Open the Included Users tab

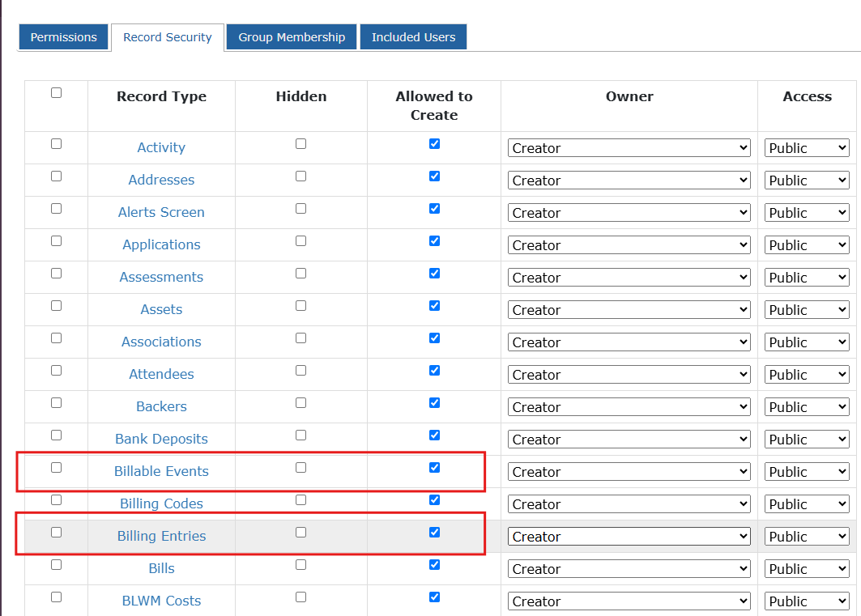click(413, 36)
